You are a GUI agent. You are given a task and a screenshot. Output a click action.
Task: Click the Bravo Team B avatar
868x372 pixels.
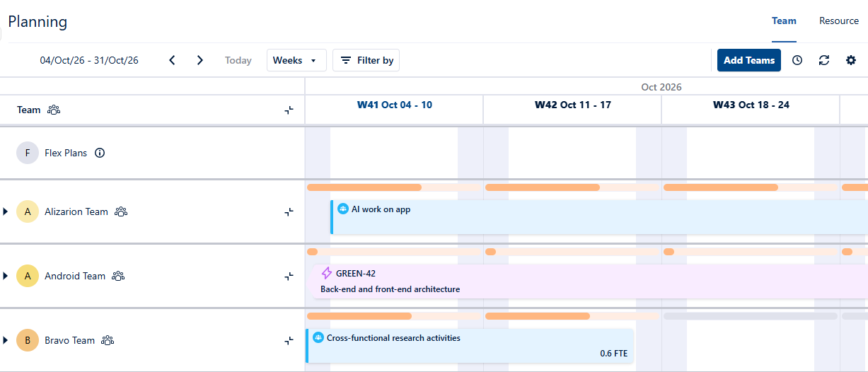[x=28, y=340]
